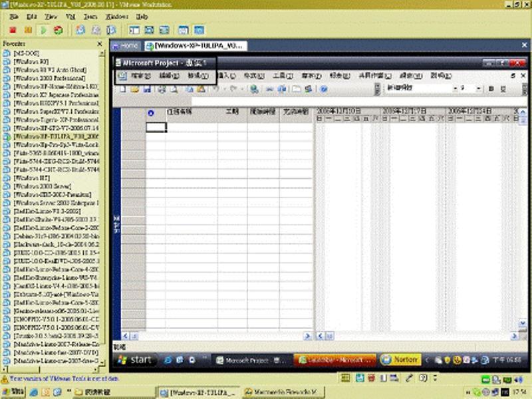
Task: Click the New document icon in Project toolbar
Action: pos(122,89)
